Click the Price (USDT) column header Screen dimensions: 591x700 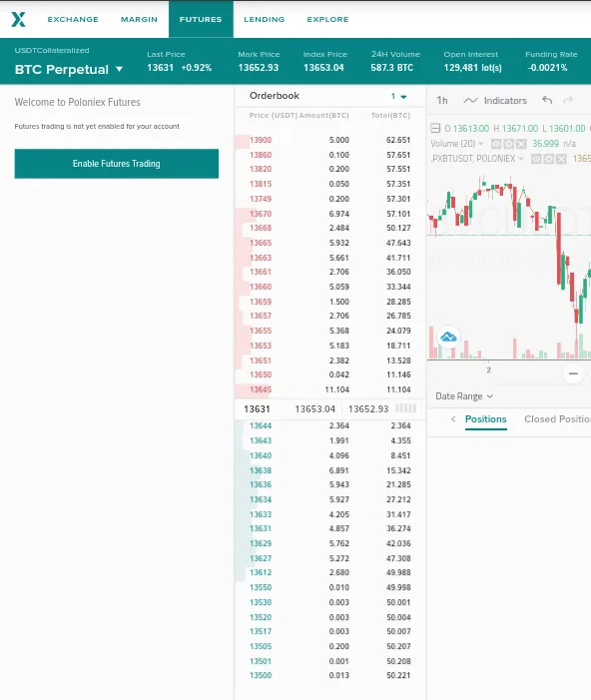tap(274, 115)
